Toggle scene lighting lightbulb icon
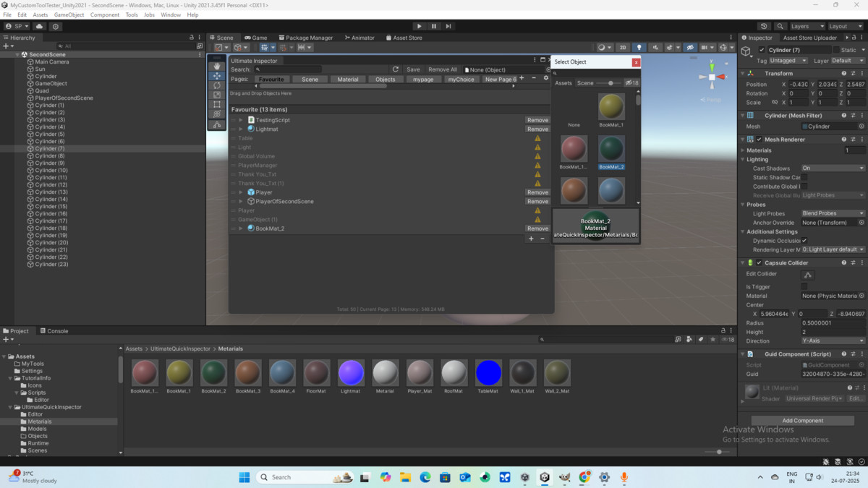This screenshot has height=488, width=868. point(639,48)
